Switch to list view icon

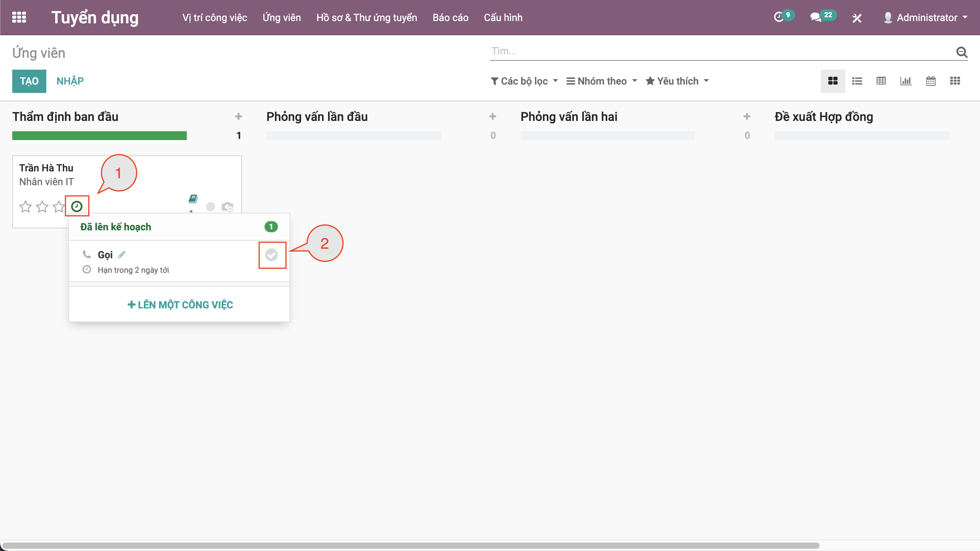(857, 81)
